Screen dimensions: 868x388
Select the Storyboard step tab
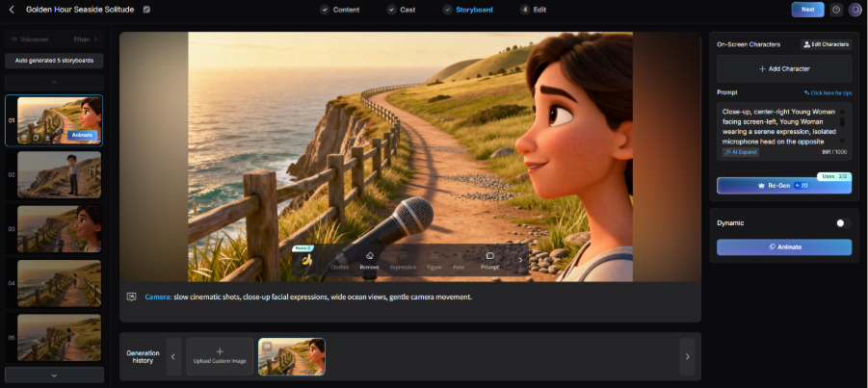click(468, 10)
